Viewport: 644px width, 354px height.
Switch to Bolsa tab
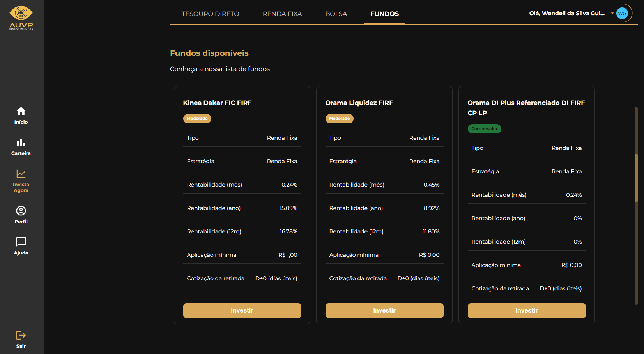click(x=336, y=14)
